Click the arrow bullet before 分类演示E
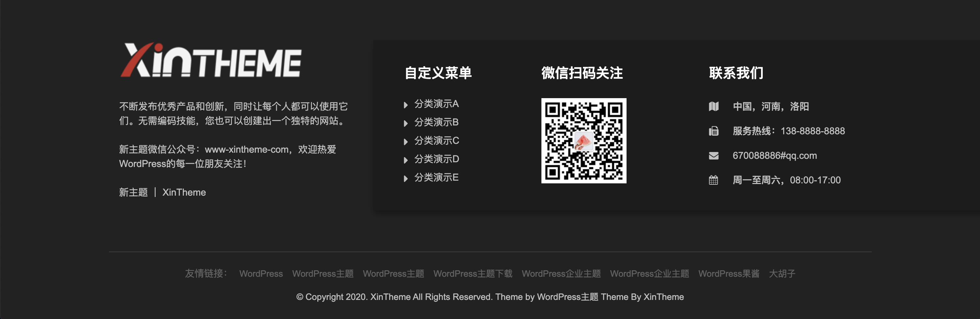Viewport: 980px width, 319px height. 406,178
